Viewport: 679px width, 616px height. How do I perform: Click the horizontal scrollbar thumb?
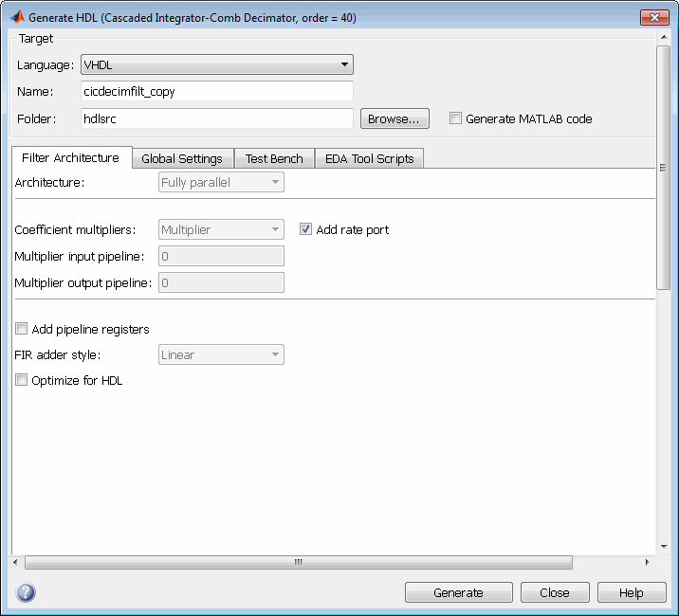(299, 562)
